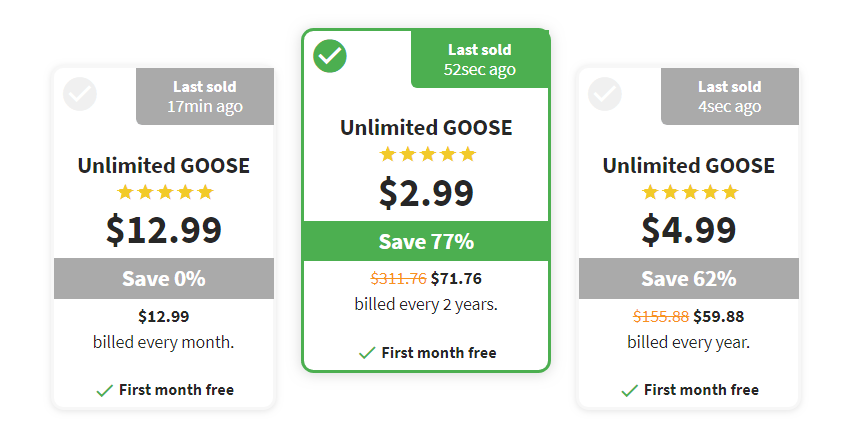Screen dimensions: 847x432
Task: Click green checkmark beside 2-year First month free
Action: pyautogui.click(x=367, y=353)
